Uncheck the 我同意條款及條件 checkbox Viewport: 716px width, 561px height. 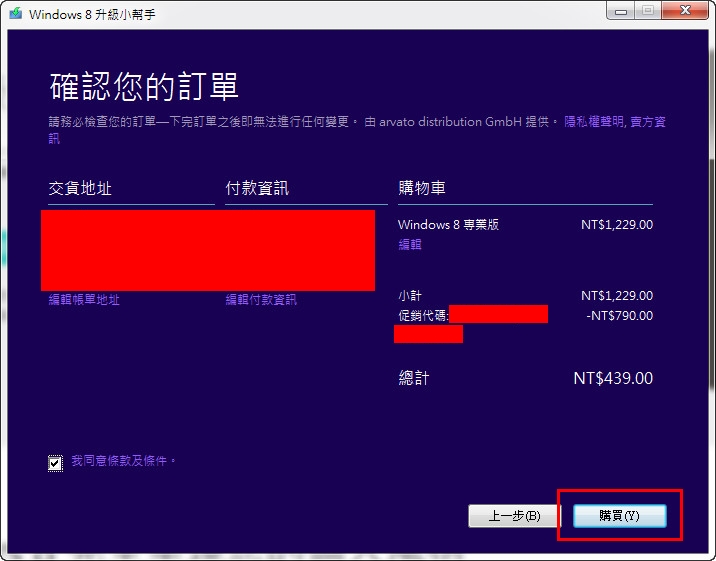click(55, 463)
